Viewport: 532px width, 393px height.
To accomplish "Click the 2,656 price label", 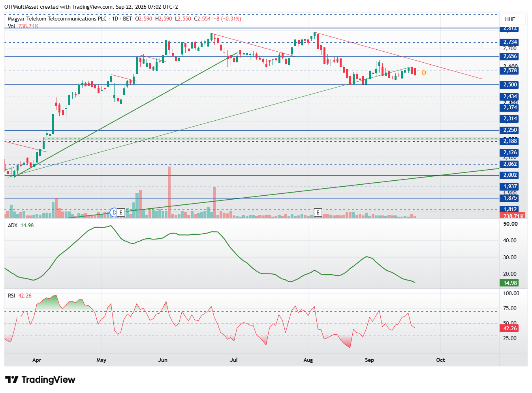I will (510, 56).
